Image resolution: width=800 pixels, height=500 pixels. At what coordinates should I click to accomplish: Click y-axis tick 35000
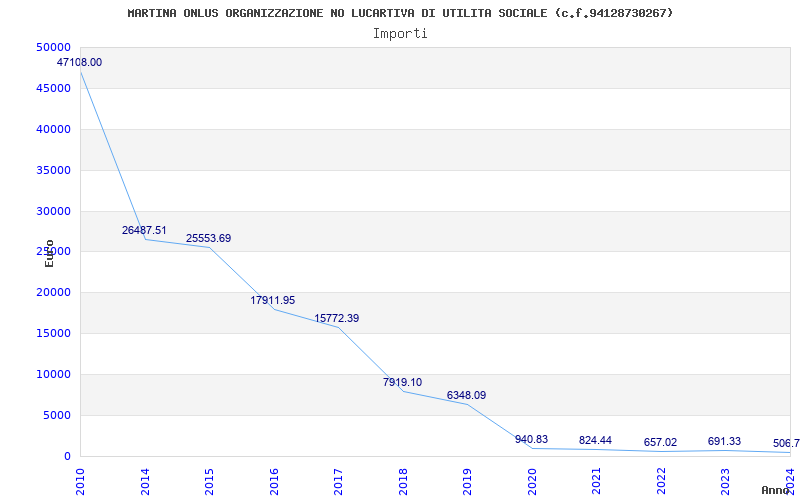pyautogui.click(x=53, y=170)
